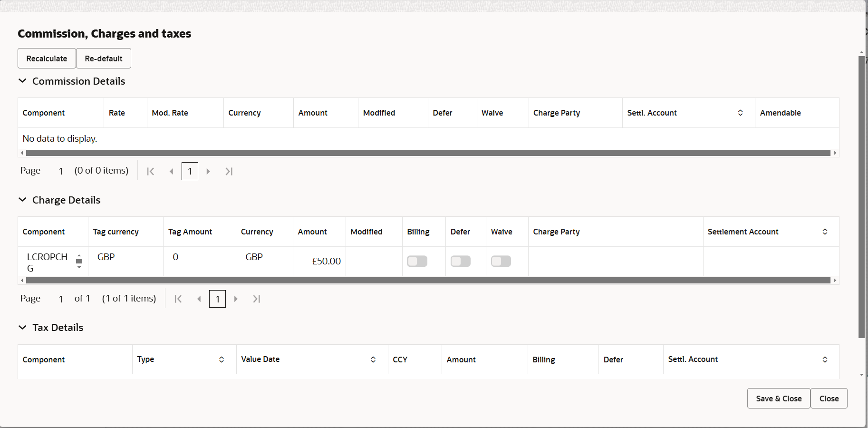Click Charge Details horizontal scrollbar
The width and height of the screenshot is (868, 428).
click(x=428, y=281)
